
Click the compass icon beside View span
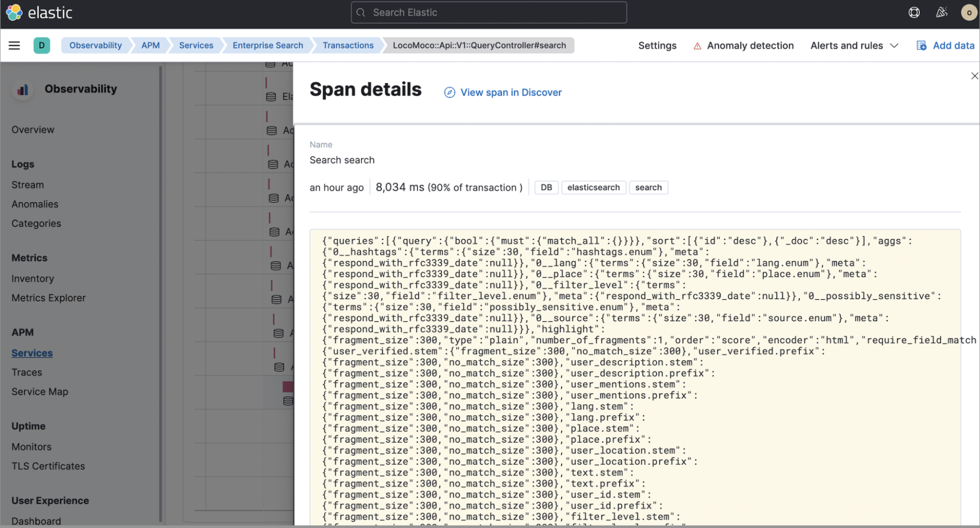pyautogui.click(x=450, y=93)
